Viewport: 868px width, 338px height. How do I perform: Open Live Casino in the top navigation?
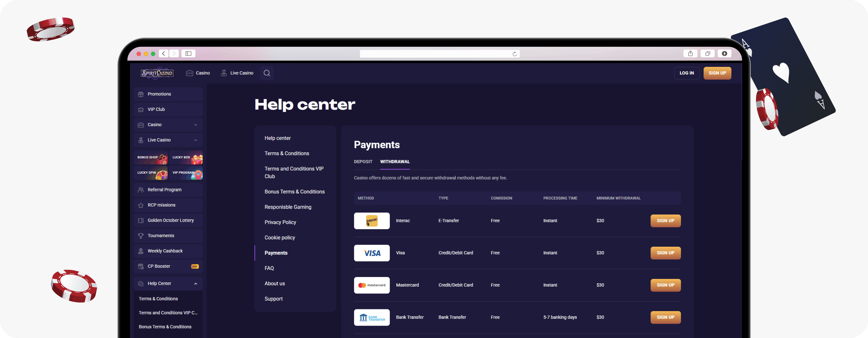237,73
